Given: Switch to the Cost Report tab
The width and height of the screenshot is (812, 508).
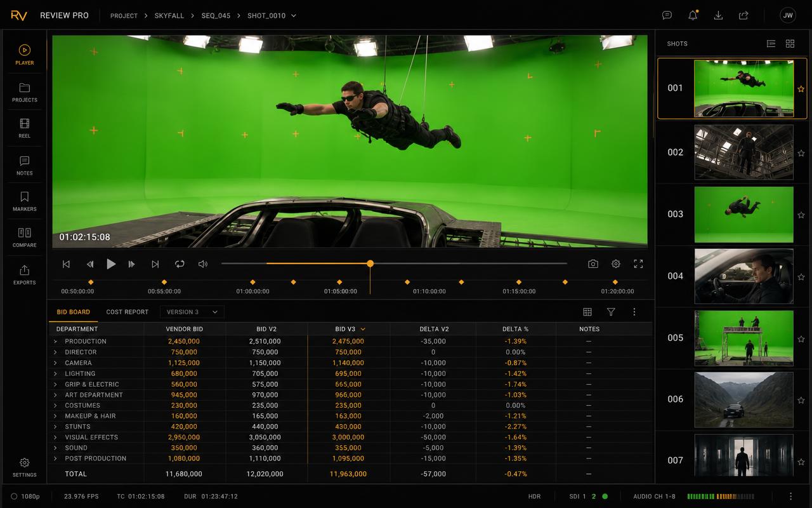Looking at the screenshot, I should click(128, 312).
